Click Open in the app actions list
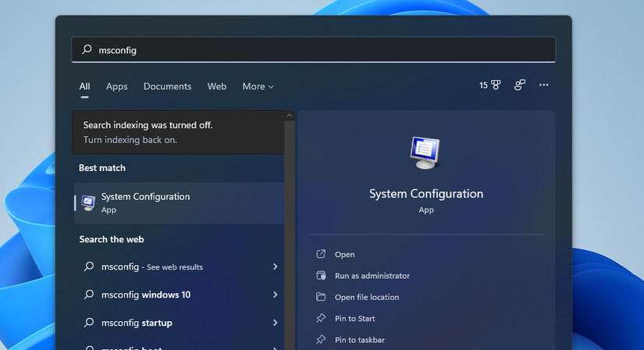The height and width of the screenshot is (350, 644). pyautogui.click(x=344, y=255)
